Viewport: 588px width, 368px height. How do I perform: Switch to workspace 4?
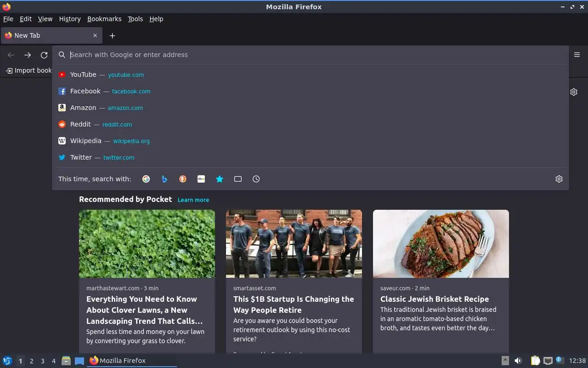[53, 361]
